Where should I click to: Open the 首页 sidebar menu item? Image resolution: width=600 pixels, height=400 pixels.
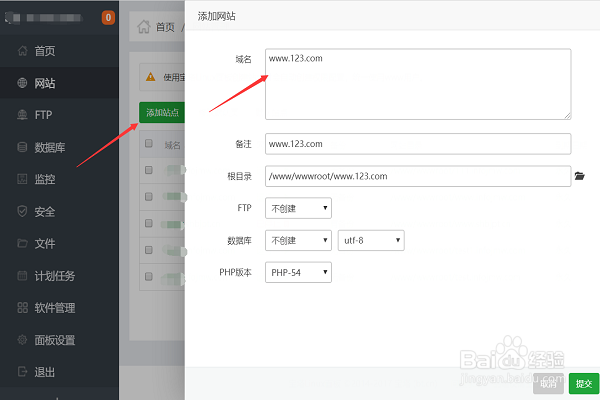point(59,51)
